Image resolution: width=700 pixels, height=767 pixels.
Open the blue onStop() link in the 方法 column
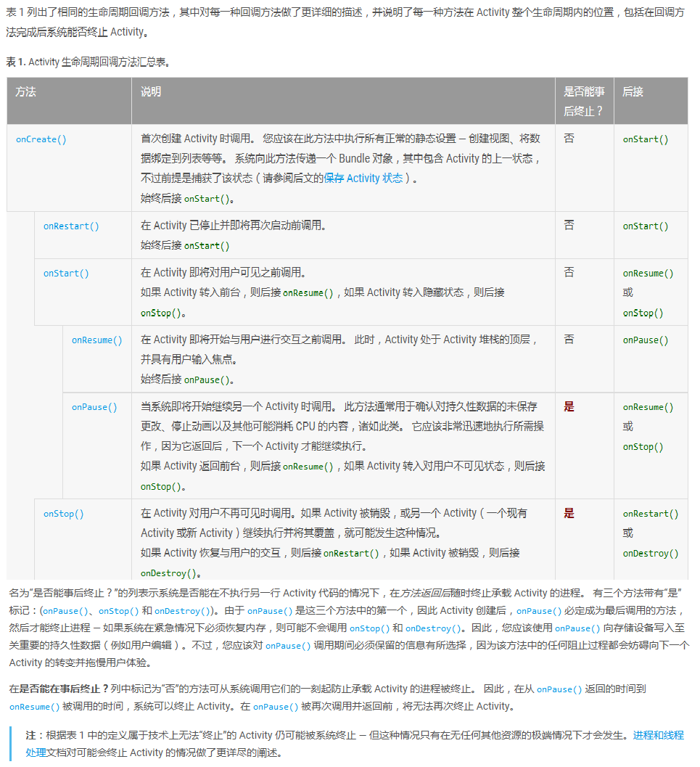[x=64, y=514]
